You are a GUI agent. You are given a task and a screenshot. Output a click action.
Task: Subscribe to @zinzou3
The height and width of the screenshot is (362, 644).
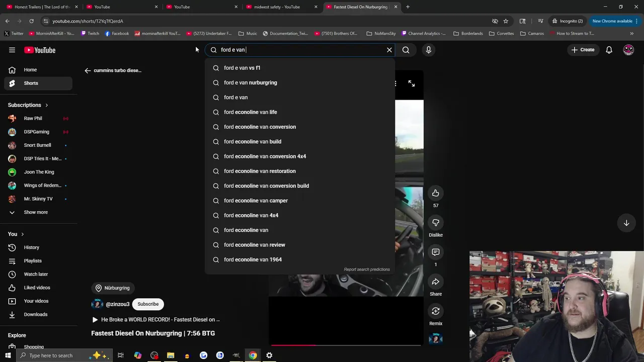pos(148,304)
